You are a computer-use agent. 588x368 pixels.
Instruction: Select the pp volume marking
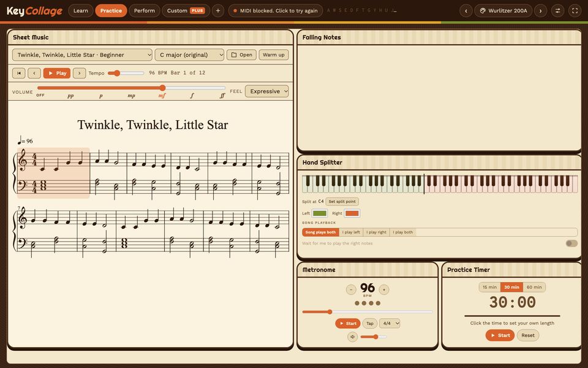pyautogui.click(x=70, y=96)
